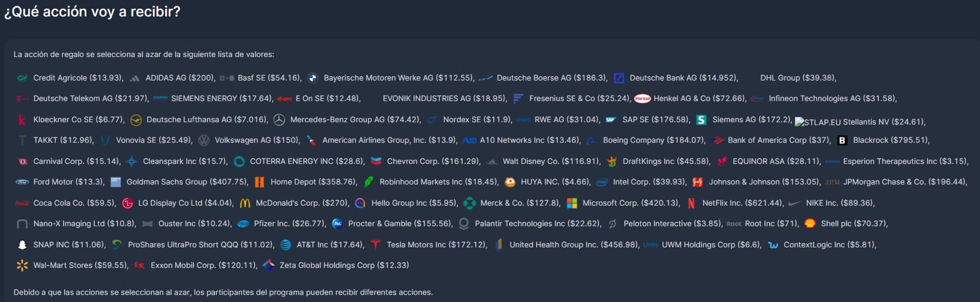Select the Netflix red N icon
The height and width of the screenshot is (302, 980).
pos(691,203)
